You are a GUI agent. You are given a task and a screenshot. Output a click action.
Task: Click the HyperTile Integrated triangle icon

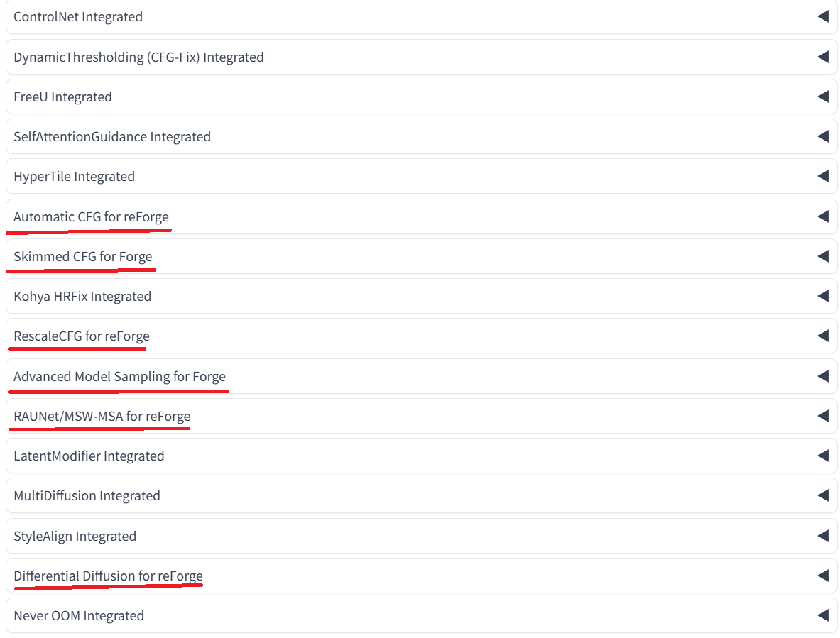pyautogui.click(x=823, y=176)
